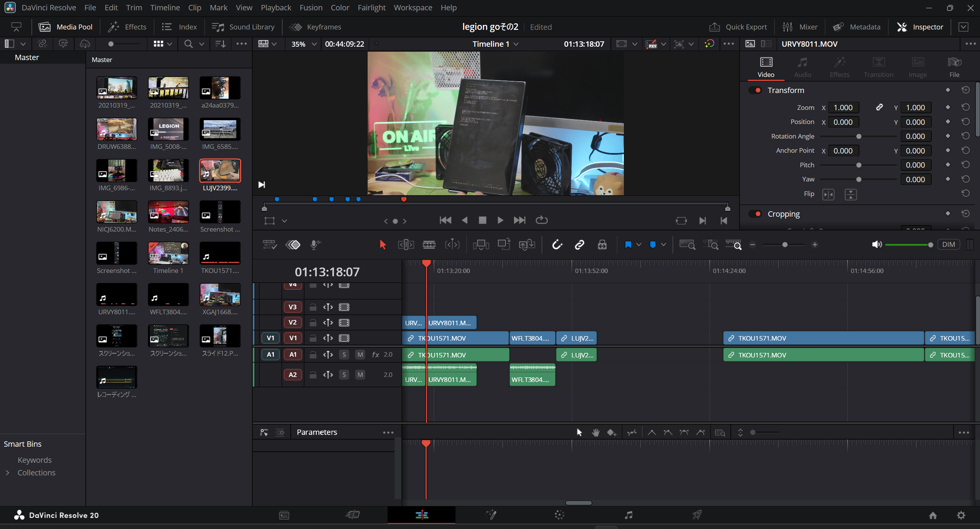The width and height of the screenshot is (980, 529).
Task: Reset the Rotation Angle value
Action: click(x=965, y=136)
